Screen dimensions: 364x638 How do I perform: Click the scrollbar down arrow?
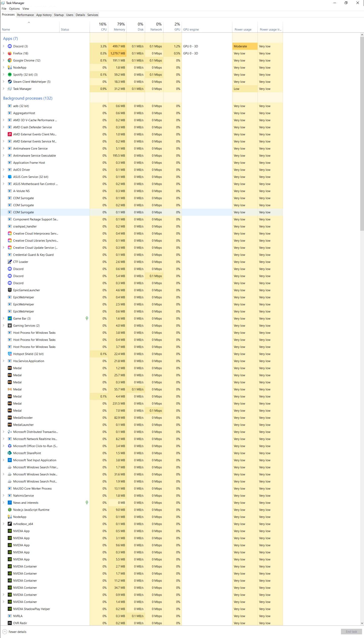(x=362, y=623)
